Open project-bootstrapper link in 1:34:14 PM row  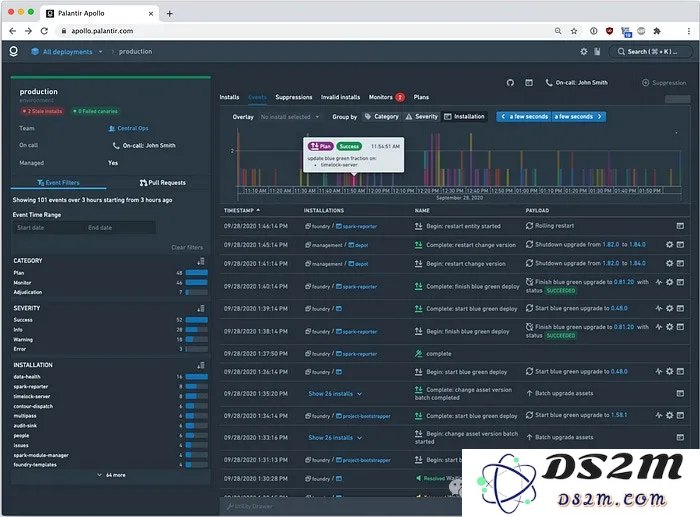point(363,416)
